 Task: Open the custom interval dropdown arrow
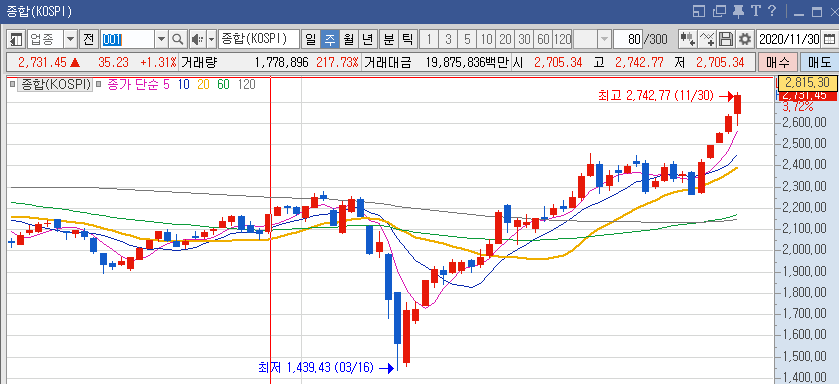click(x=604, y=39)
